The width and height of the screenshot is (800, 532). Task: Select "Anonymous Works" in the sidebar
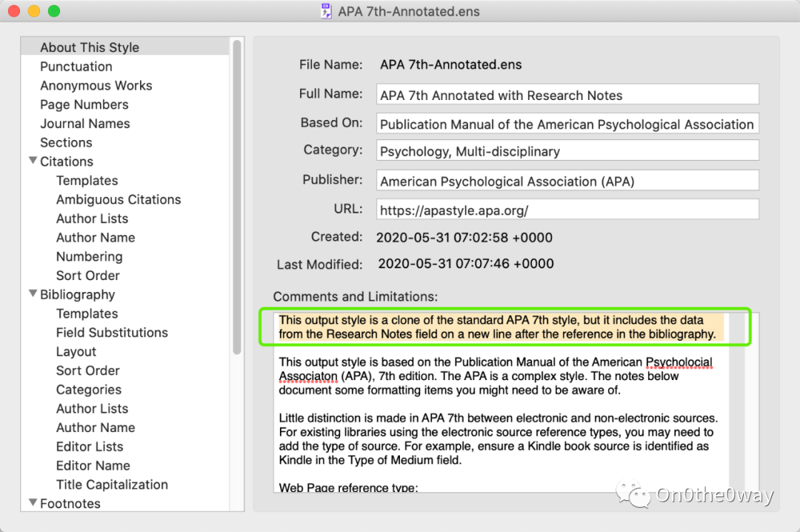tap(96, 85)
